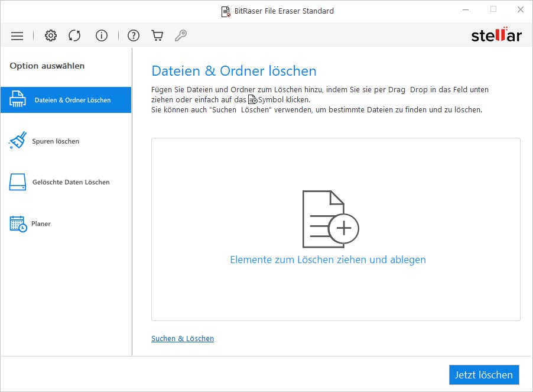The height and width of the screenshot is (392, 533).
Task: Click the large add-file icon in drop area
Action: click(x=330, y=219)
